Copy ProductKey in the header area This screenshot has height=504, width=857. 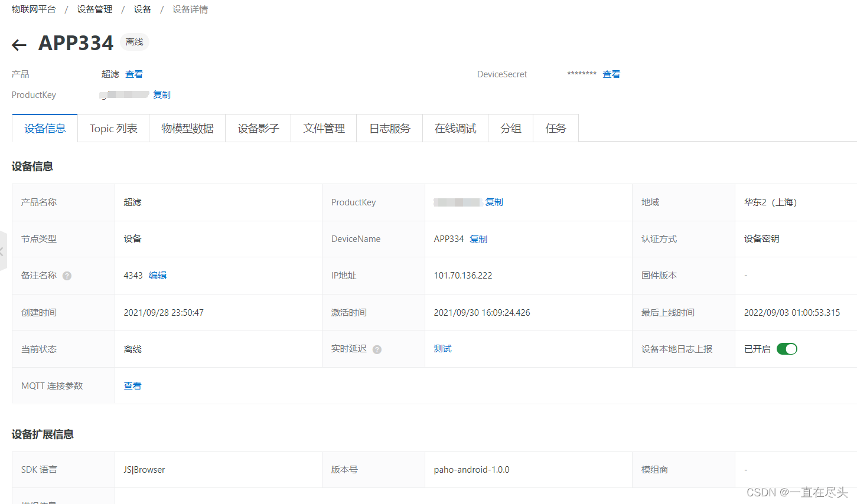pos(162,94)
